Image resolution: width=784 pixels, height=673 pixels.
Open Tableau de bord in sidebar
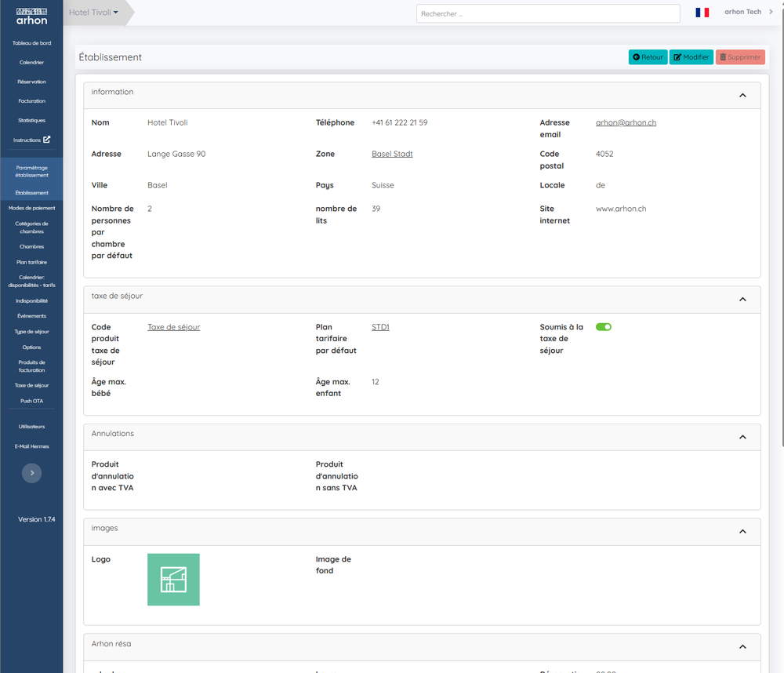(x=31, y=43)
